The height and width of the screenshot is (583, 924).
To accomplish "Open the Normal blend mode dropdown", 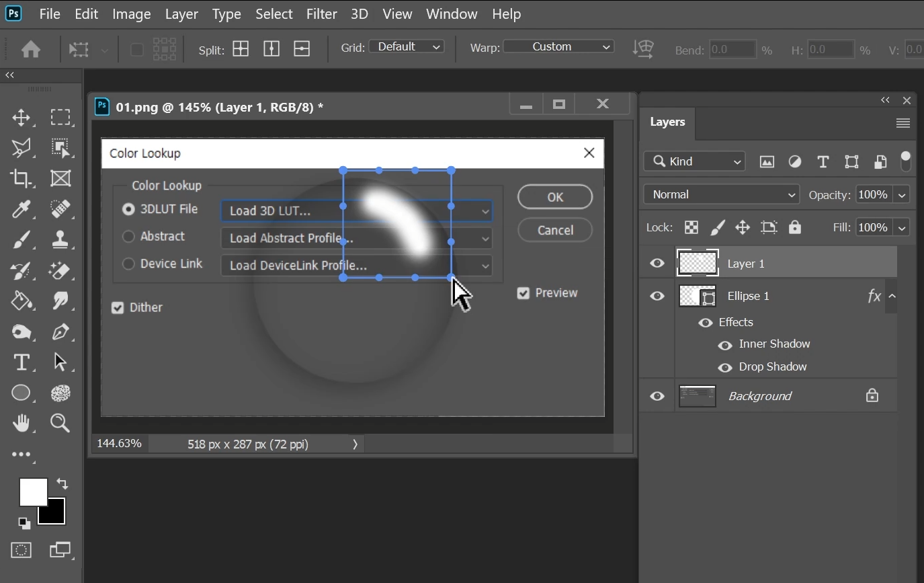I will [x=722, y=194].
